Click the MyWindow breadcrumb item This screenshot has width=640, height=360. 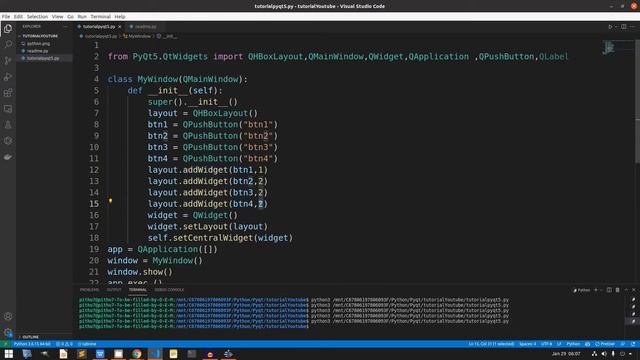(140, 36)
